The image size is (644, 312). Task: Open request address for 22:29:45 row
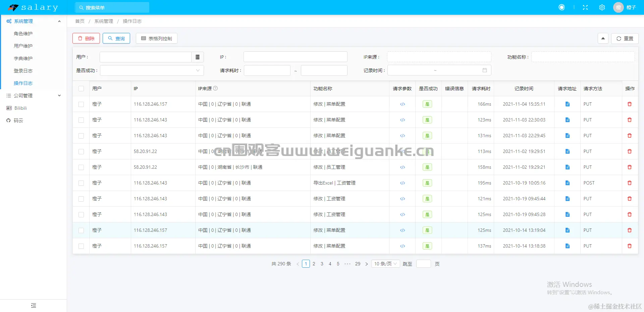tap(568, 136)
